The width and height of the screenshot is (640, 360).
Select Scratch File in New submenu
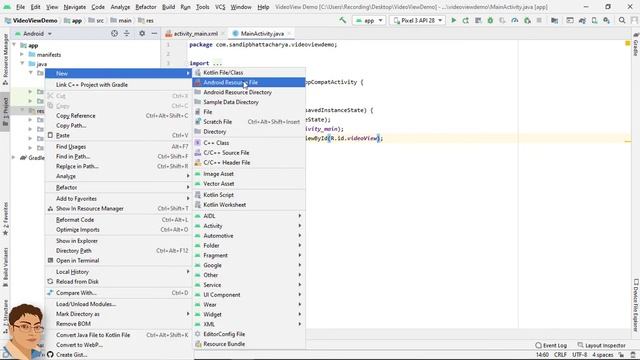point(249,122)
